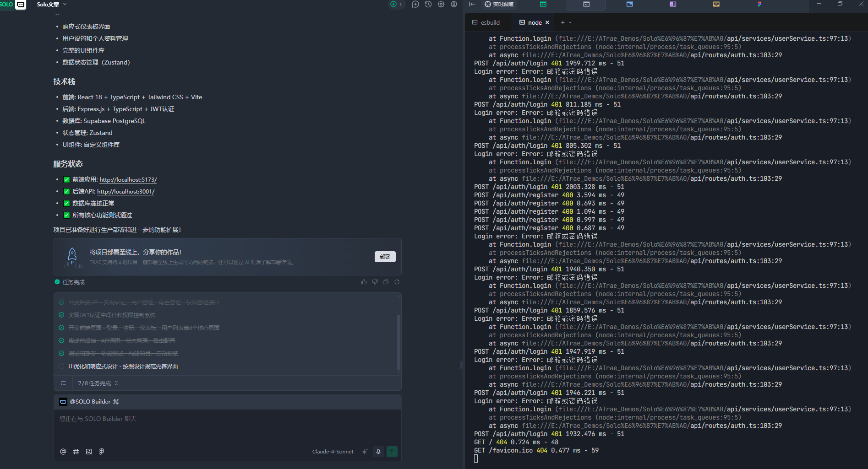The width and height of the screenshot is (868, 469).
Task: Click the @ mention icon
Action: [63, 452]
